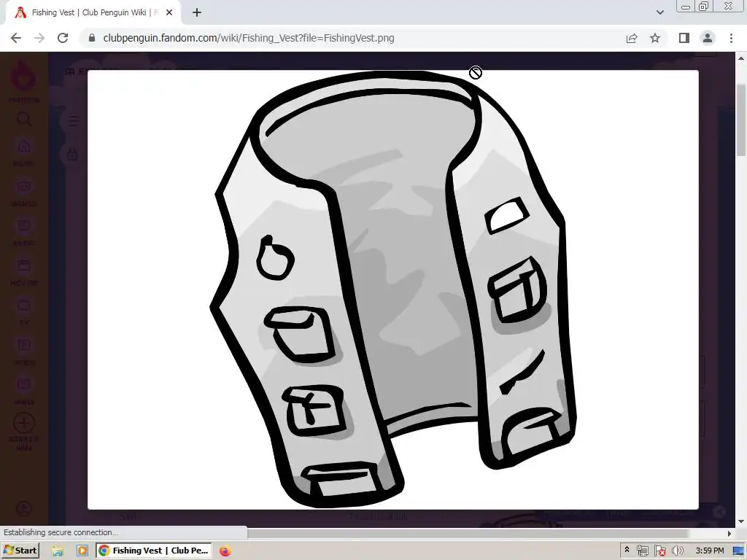Click the dimmed Movies sidebar icon
The image size is (747, 560).
24,265
